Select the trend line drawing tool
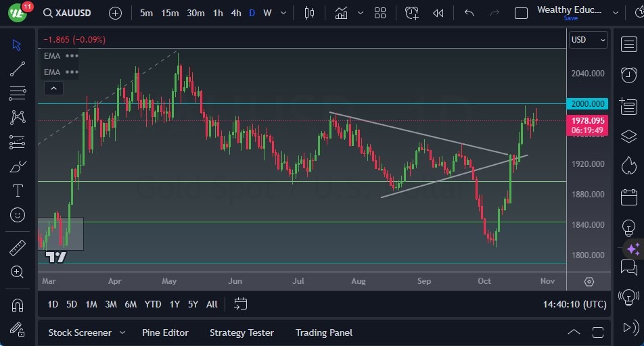 pos(18,69)
